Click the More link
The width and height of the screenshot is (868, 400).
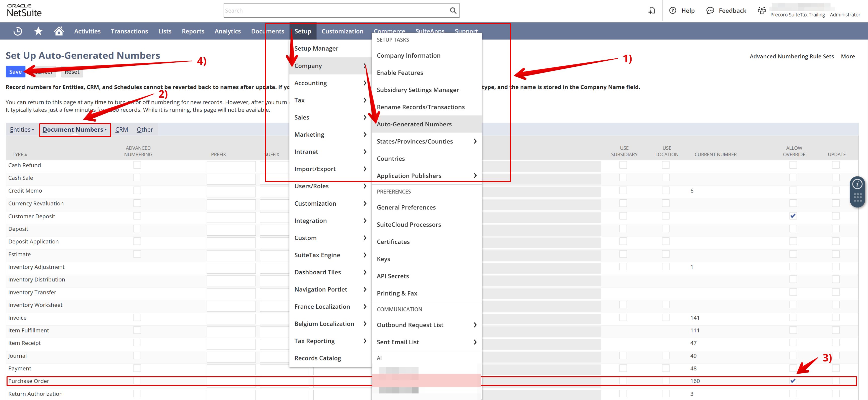[x=848, y=56]
